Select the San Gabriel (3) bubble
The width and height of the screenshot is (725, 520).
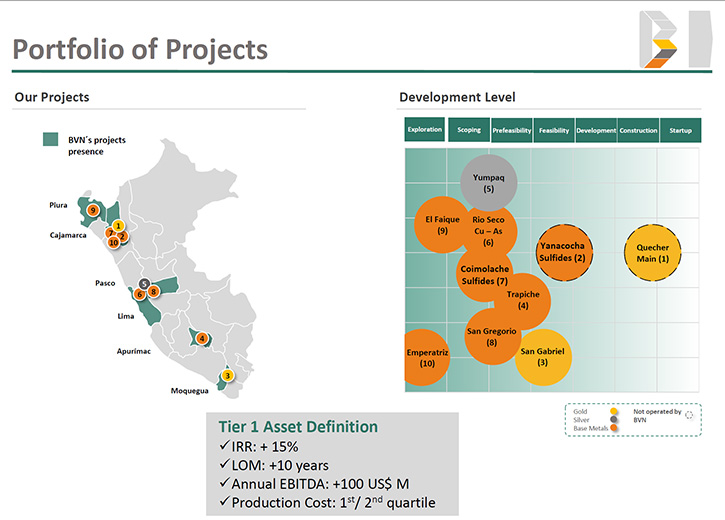(543, 357)
